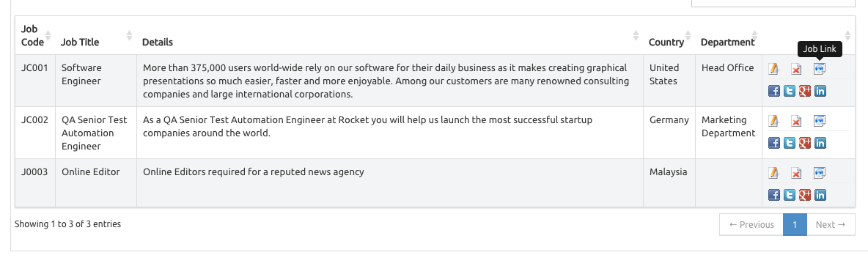Viewport: 868px width, 266px height.
Task: Sort table by Details column
Action: coord(390,35)
